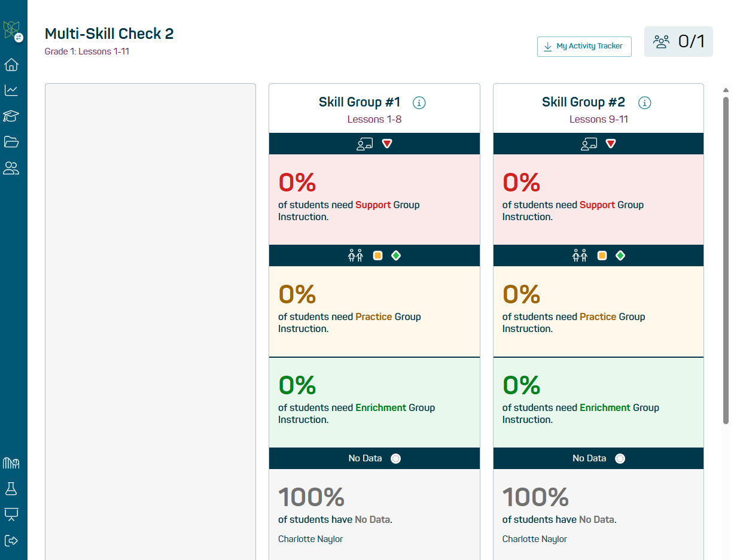
Task: Click the graduation cap sidebar icon
Action: point(11,116)
